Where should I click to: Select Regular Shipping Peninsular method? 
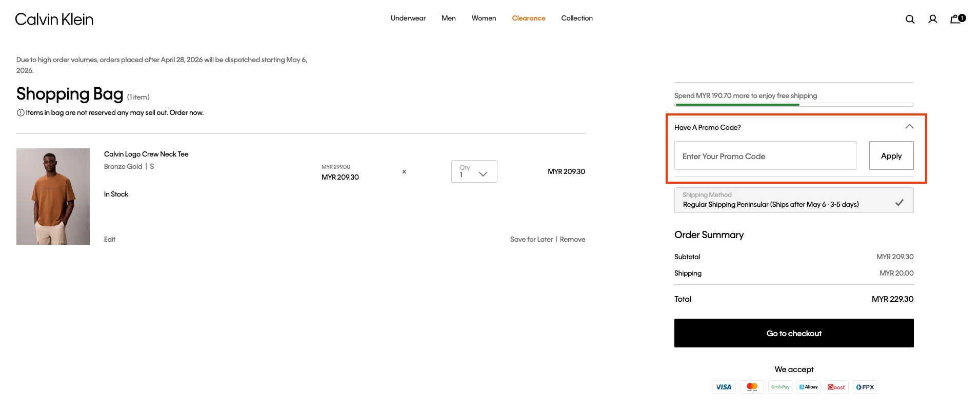click(793, 200)
